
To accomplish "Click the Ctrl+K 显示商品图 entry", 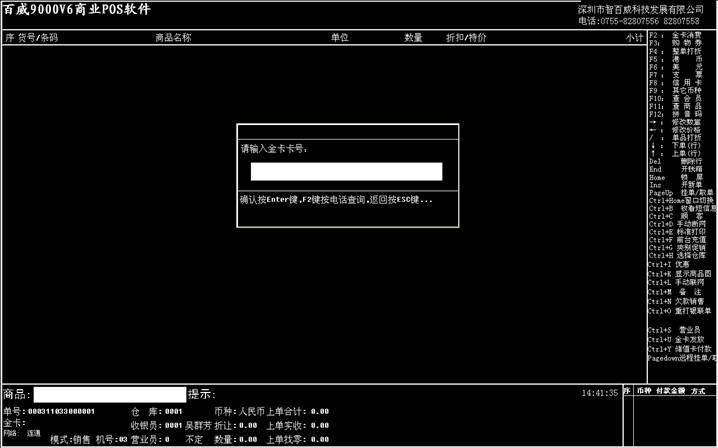I will (680, 273).
